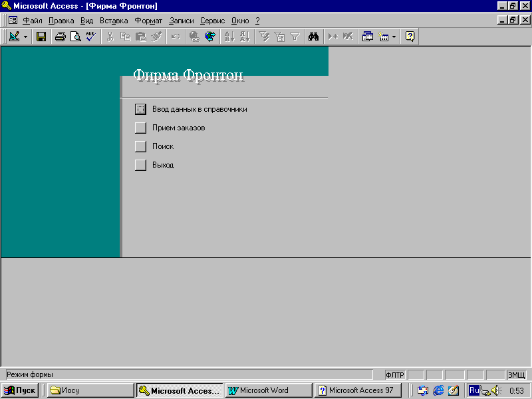The width and height of the screenshot is (532, 399).
Task: Show the Web toolbar globe icon
Action: click(x=210, y=37)
